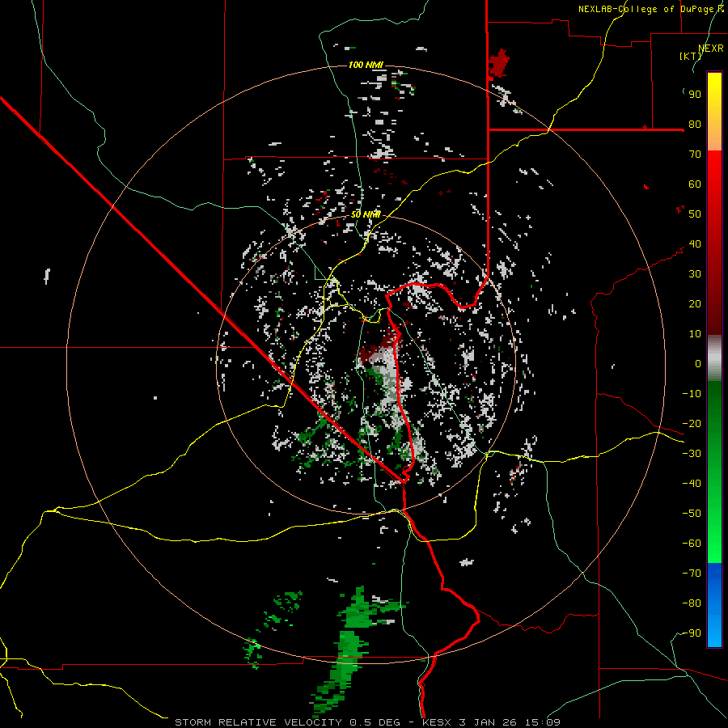The image size is (728, 728).
Task: Click the "STORM RELATIVE VELOCITY" caption text
Action: 258,722
